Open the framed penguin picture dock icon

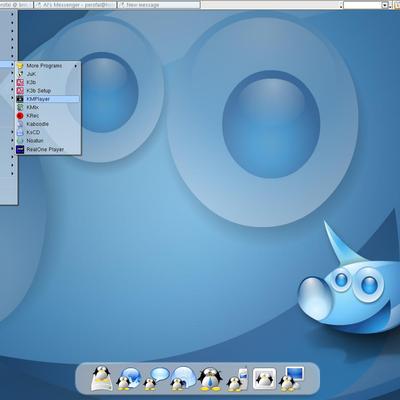pos(264,378)
